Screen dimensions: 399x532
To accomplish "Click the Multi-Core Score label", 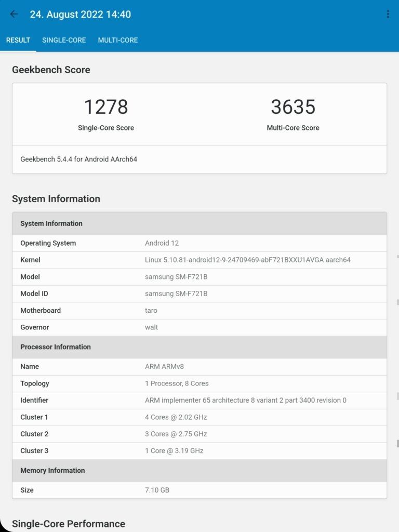I will coord(293,128).
